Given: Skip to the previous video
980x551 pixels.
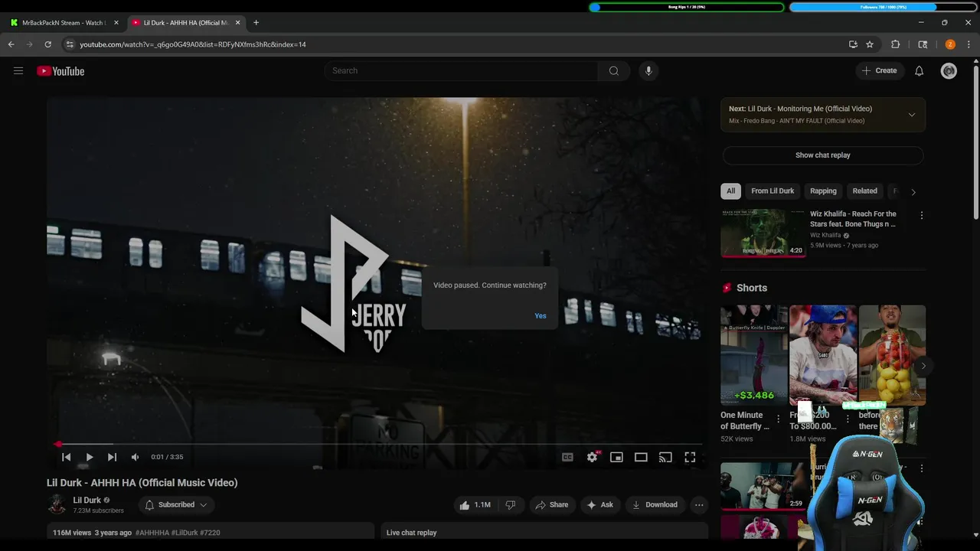Looking at the screenshot, I should [x=67, y=457].
